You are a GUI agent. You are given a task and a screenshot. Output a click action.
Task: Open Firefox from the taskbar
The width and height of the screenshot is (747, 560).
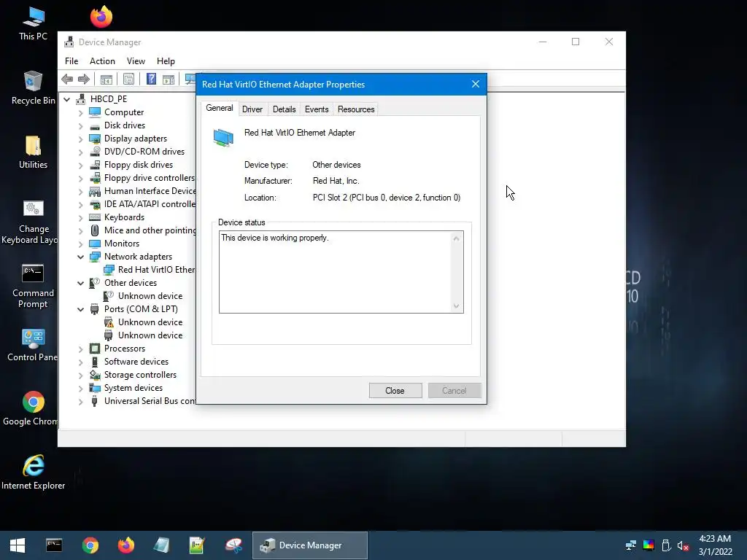click(x=126, y=545)
